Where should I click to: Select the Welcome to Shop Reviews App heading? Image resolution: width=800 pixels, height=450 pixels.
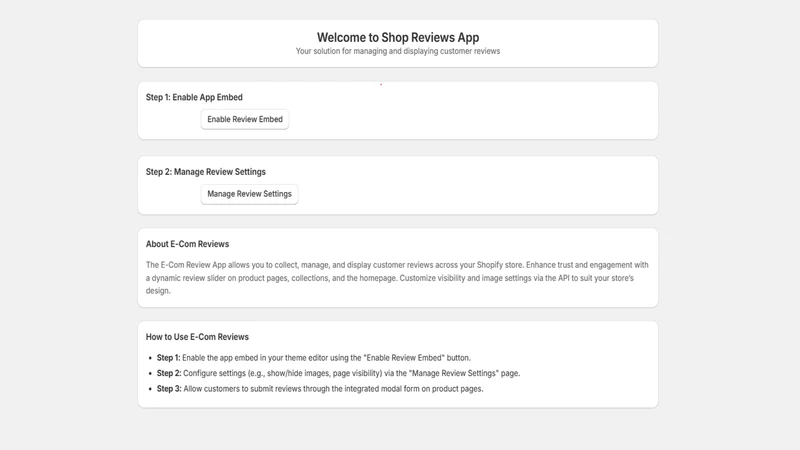click(x=398, y=37)
